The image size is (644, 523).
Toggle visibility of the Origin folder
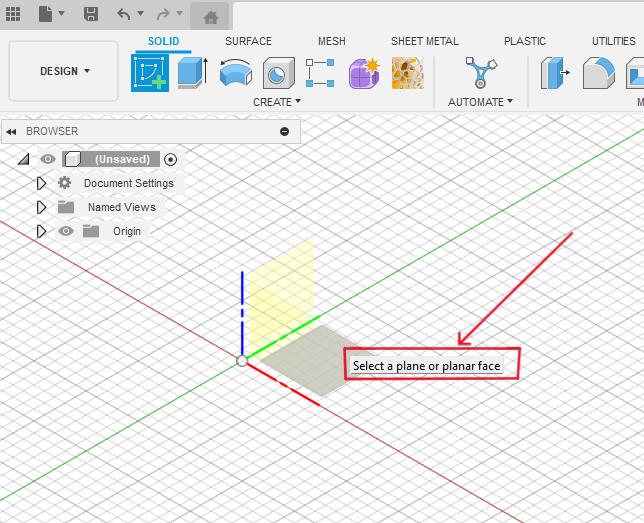[66, 231]
